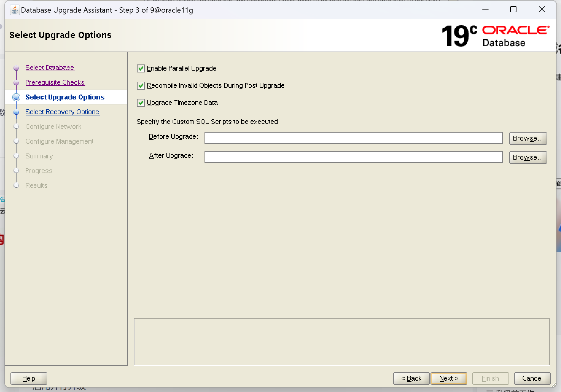Uncheck Recompile Invalid Objects During Post Upgrade
This screenshot has height=392, width=561.
[141, 86]
